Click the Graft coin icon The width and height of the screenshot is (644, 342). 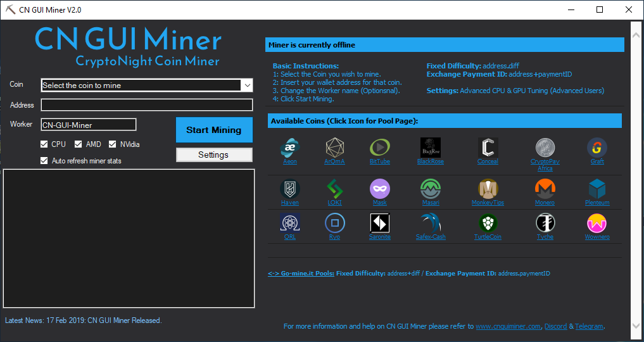[597, 148]
